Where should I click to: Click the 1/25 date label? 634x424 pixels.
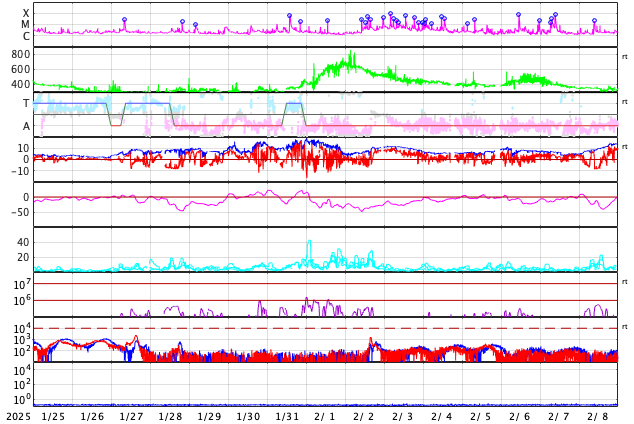pyautogui.click(x=53, y=417)
